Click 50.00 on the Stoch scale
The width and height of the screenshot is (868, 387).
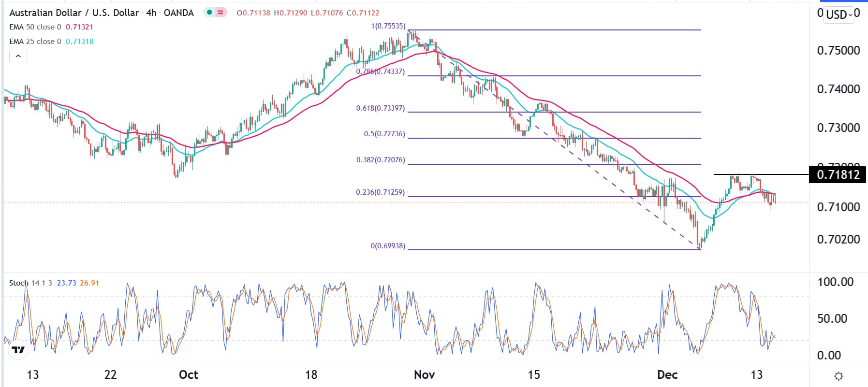[832, 318]
